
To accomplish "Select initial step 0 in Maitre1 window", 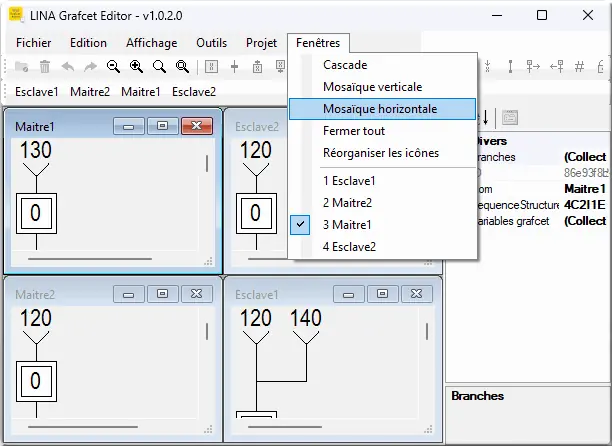I will (36, 213).
